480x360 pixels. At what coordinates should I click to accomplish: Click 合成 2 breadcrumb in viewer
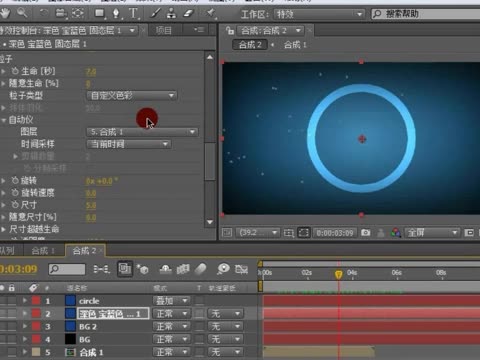pos(250,45)
